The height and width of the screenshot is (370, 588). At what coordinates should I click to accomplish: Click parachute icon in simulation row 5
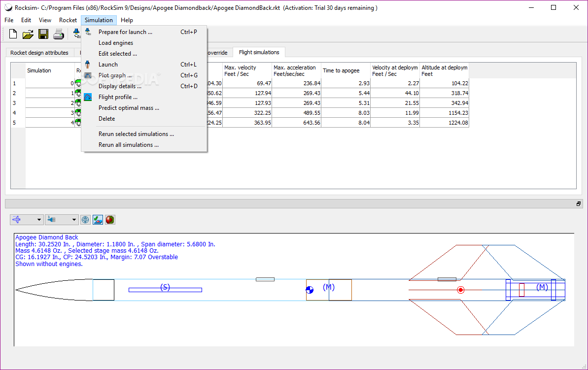pos(78,122)
